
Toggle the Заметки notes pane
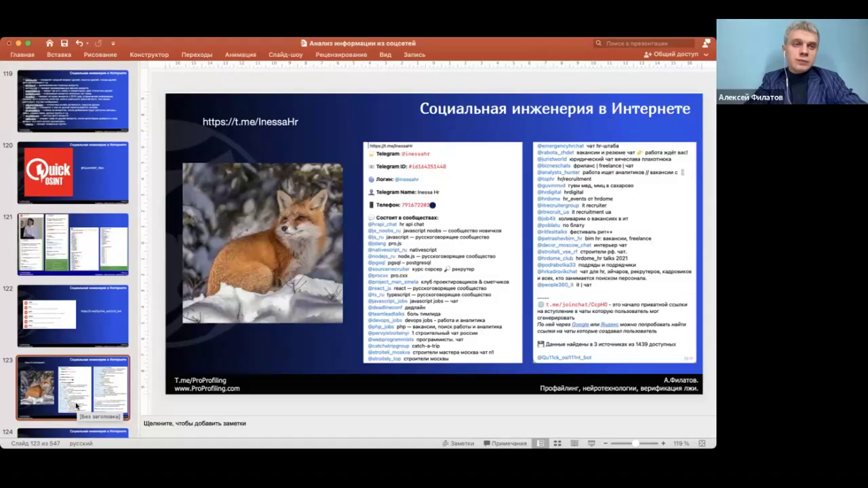pyautogui.click(x=458, y=443)
